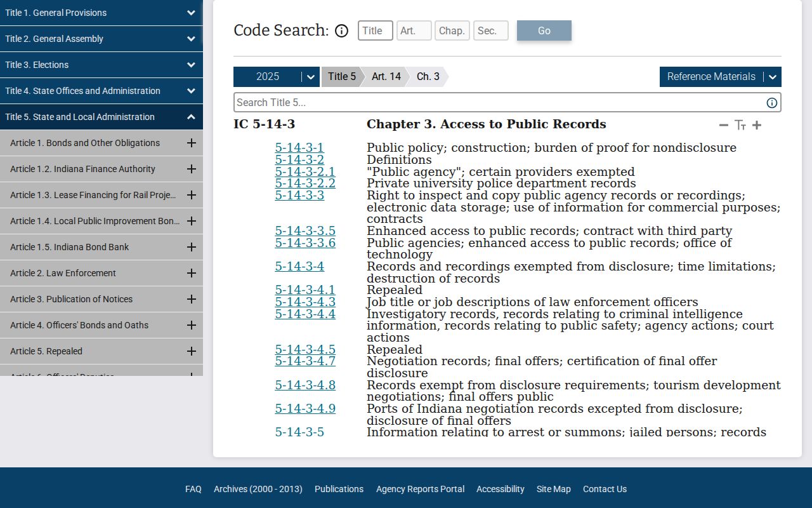
Task: Select the Art. 14 breadcrumb
Action: (386, 77)
